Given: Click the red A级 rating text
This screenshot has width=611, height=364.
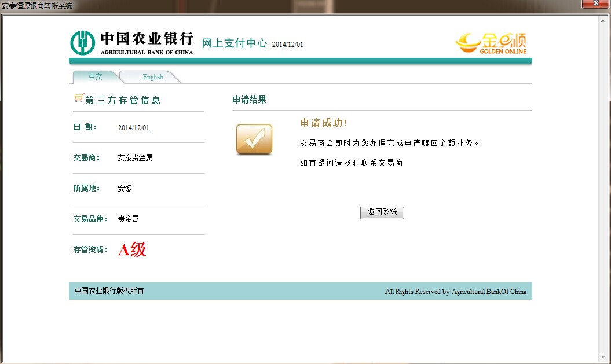Looking at the screenshot, I should (132, 249).
